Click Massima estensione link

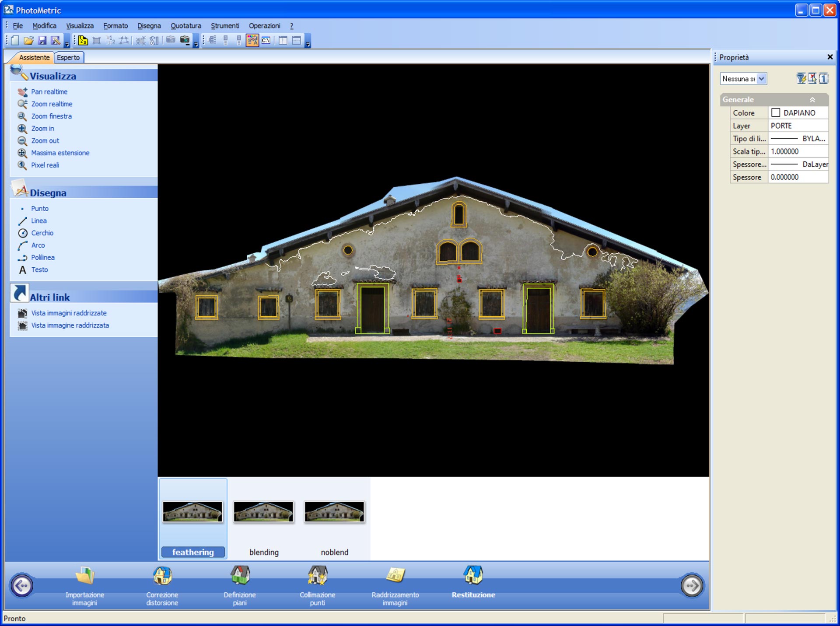tap(60, 153)
